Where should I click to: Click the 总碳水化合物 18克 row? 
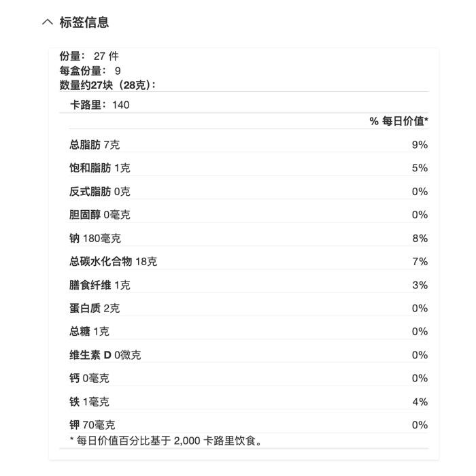tap(249, 261)
